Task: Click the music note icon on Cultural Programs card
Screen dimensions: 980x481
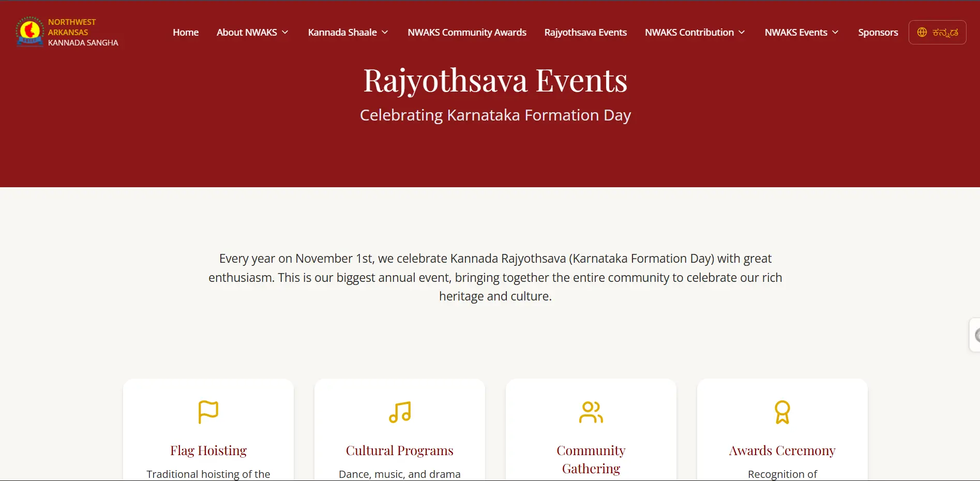Action: click(x=399, y=411)
